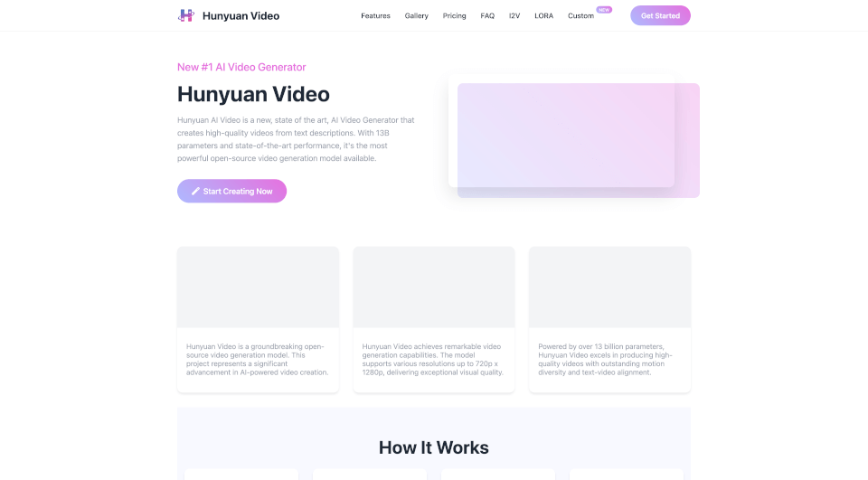Open the groundbreaking open-source model card image
868x480 pixels.
pyautogui.click(x=258, y=287)
